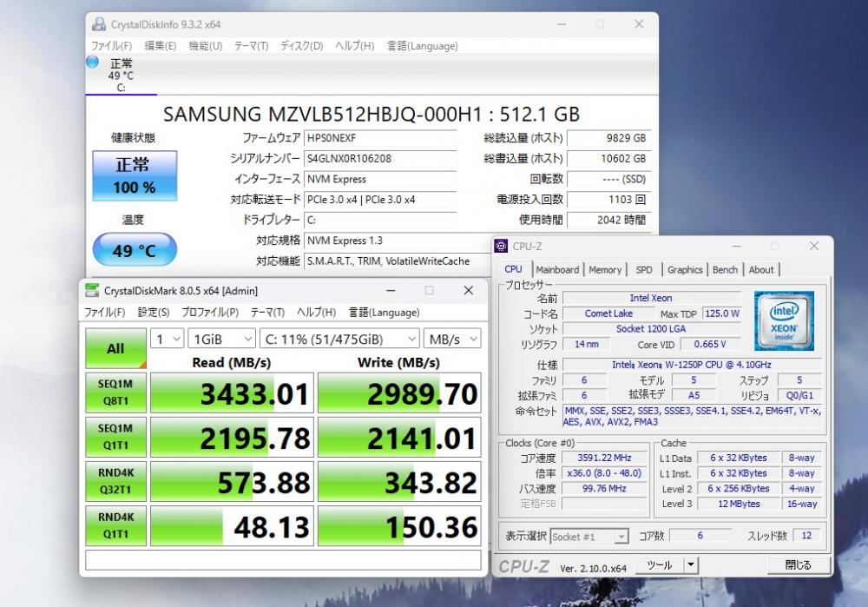Open ヘルプ(H) menu in CrystalDiskMark
This screenshot has height=607, width=868.
[x=317, y=313]
